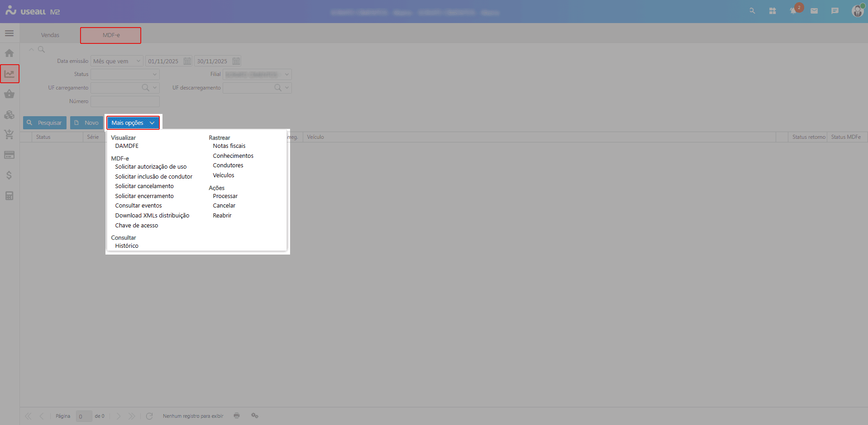Select Solicitar encerramento from menu

tap(144, 196)
